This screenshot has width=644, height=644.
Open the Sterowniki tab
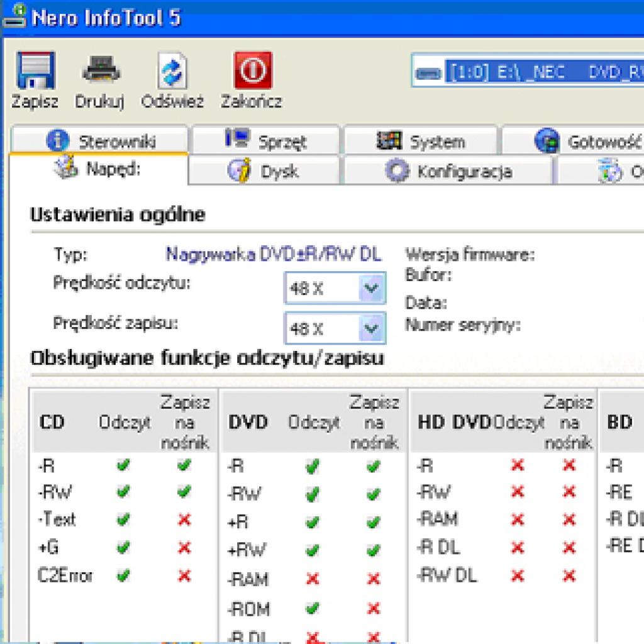tap(100, 140)
